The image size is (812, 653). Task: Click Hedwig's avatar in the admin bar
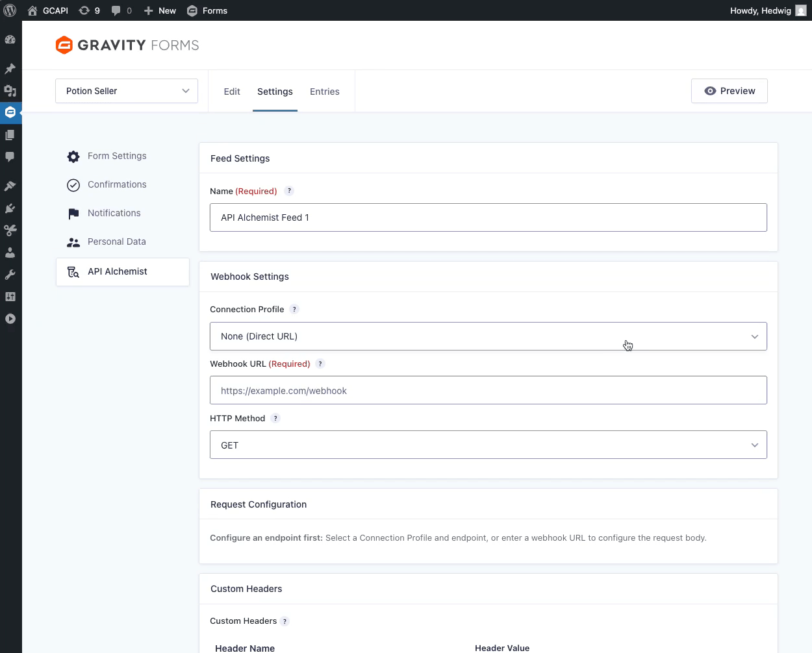tap(801, 10)
